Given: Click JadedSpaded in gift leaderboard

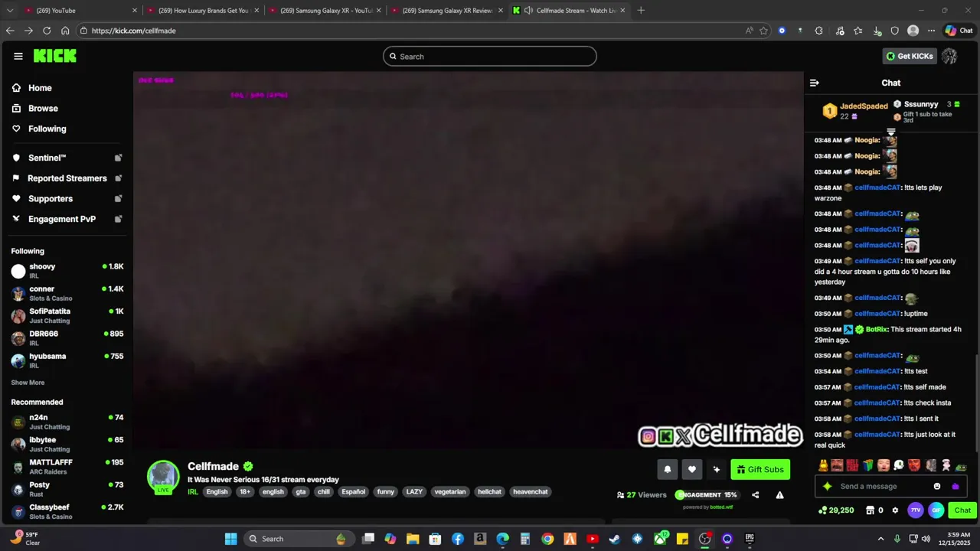Looking at the screenshot, I should coord(864,106).
